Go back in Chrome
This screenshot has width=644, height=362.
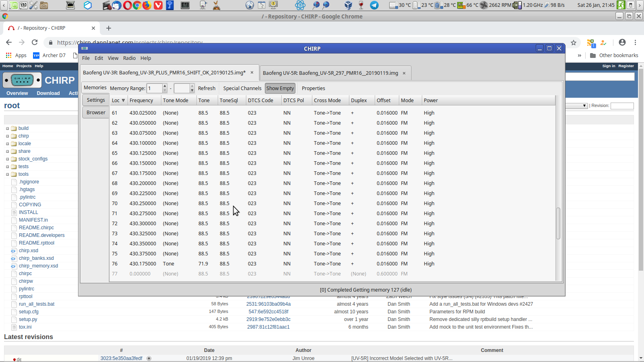(9, 42)
